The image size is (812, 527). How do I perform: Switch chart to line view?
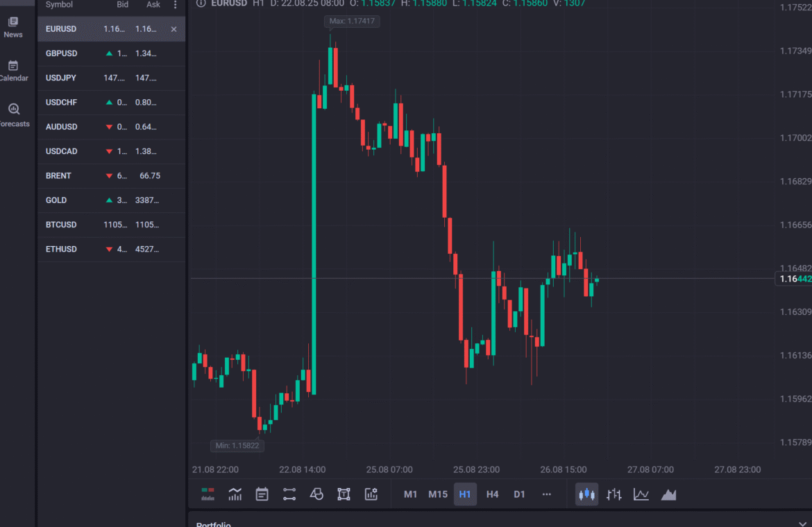pyautogui.click(x=641, y=494)
